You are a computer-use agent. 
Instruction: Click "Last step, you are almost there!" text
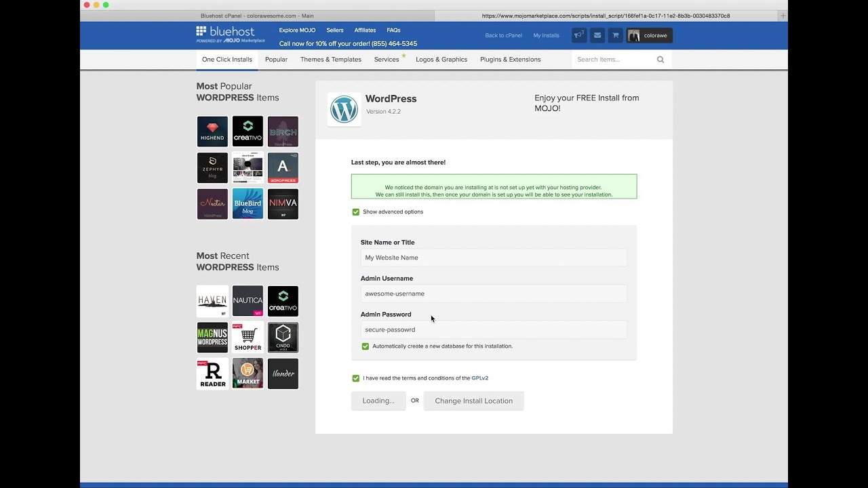(x=398, y=163)
